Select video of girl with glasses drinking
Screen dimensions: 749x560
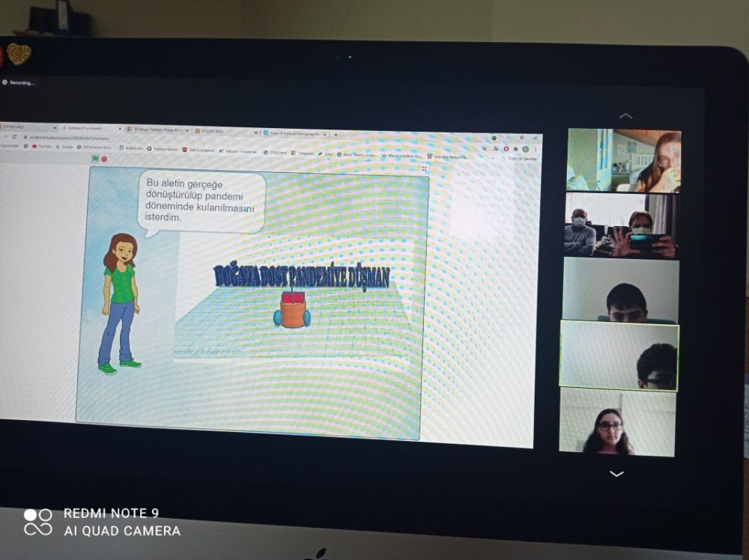point(624,160)
